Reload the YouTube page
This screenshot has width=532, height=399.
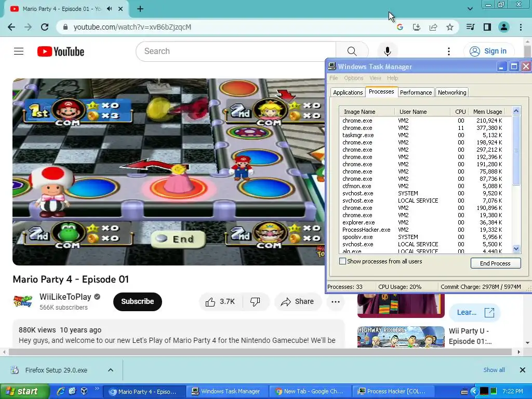(45, 27)
